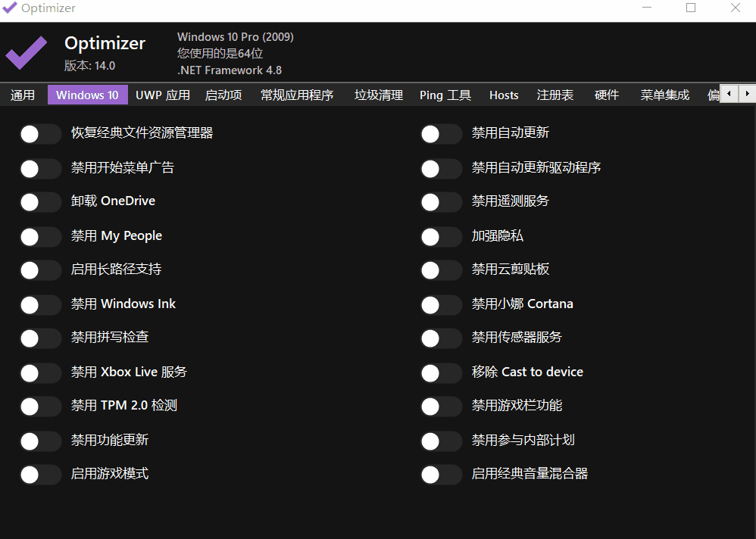Image resolution: width=756 pixels, height=539 pixels.
Task: Minimize the Optimizer window
Action: [647, 8]
